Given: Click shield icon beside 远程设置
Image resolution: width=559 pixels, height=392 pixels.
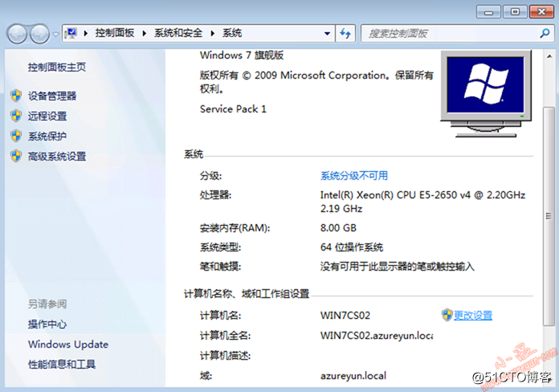Looking at the screenshot, I should 16,116.
